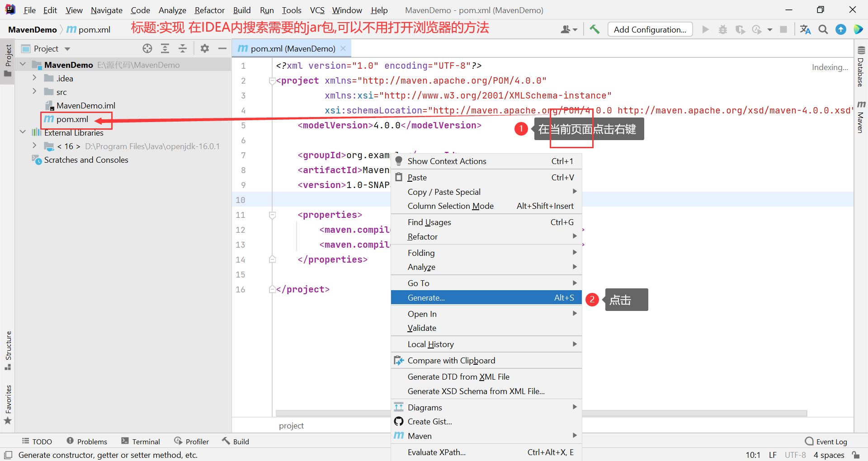Open the File menu
This screenshot has width=868, height=461.
[30, 10]
